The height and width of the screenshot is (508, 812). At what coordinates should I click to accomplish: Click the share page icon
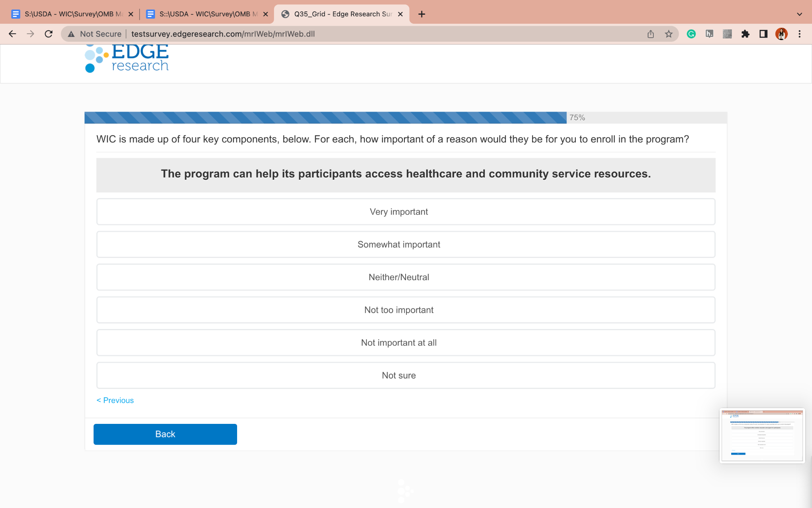coord(651,34)
